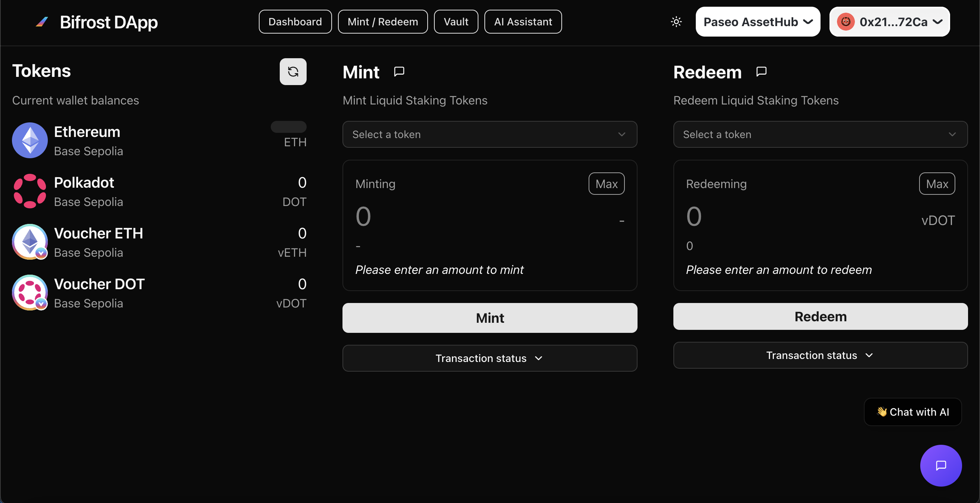Click the wallet avatar icon
Viewport: 980px width, 503px height.
tap(845, 22)
